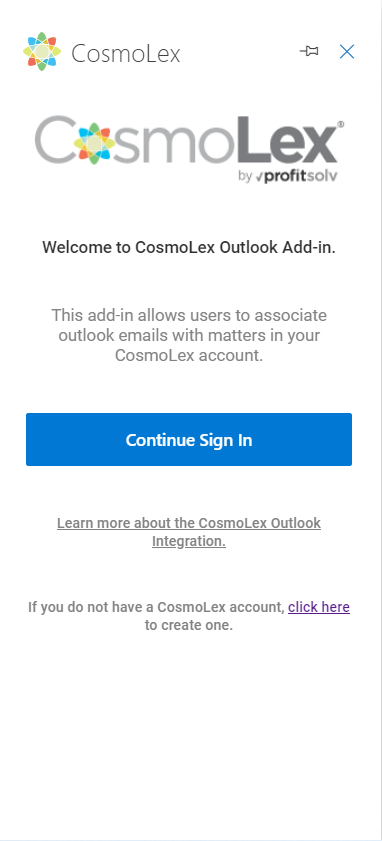The width and height of the screenshot is (382, 841).
Task: Click the profitsolv checkmark symbol
Action: (259, 178)
